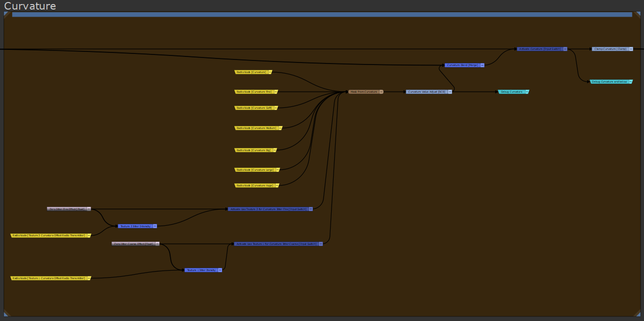
Task: Click the Texture 1 Jitter Intensity node
Action: 201,270
